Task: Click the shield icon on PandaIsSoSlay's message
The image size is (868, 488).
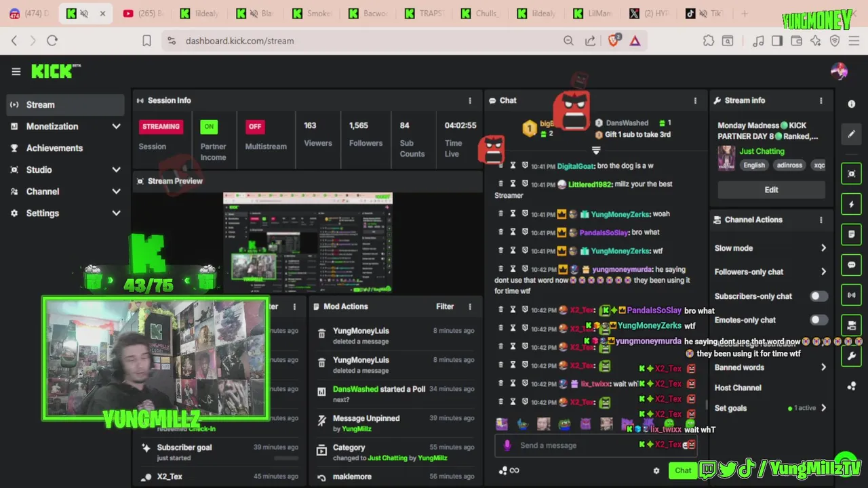Action: pos(525,232)
